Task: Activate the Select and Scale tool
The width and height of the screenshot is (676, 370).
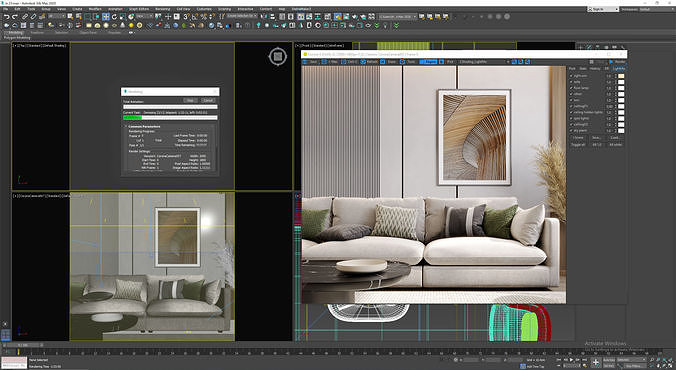Action: point(122,16)
